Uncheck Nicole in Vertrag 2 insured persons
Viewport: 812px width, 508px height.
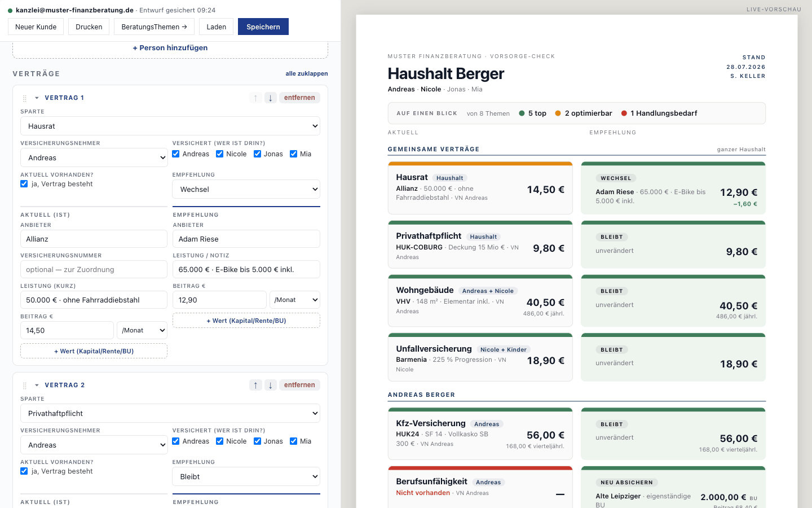click(220, 441)
